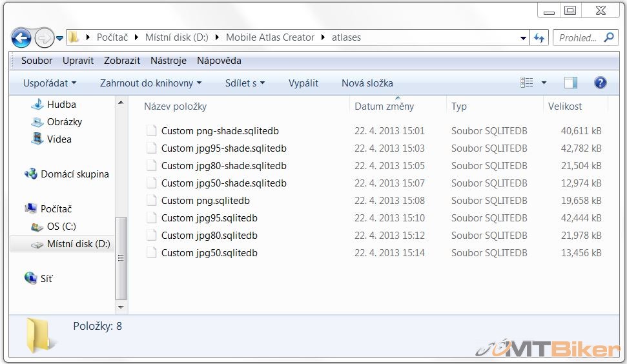Image resolution: width=627 pixels, height=364 pixels.
Task: Click the Nová složka button
Action: coord(367,83)
